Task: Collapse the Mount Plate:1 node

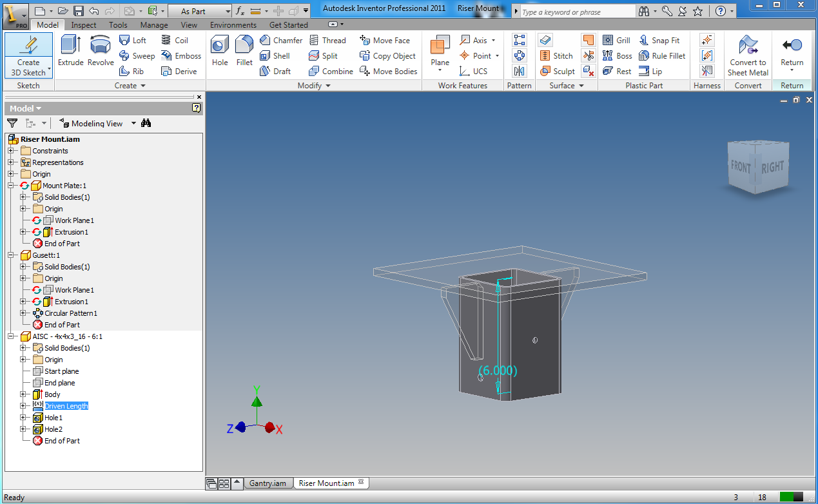Action: tap(11, 186)
